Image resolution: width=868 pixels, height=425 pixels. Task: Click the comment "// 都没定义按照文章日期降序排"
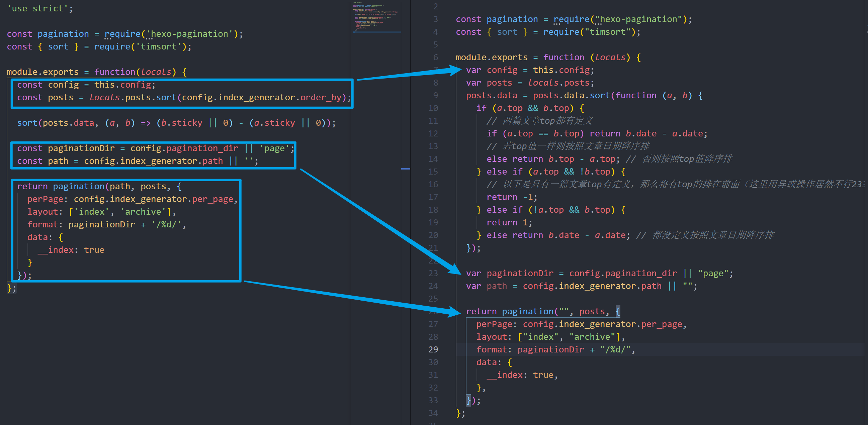click(x=705, y=235)
